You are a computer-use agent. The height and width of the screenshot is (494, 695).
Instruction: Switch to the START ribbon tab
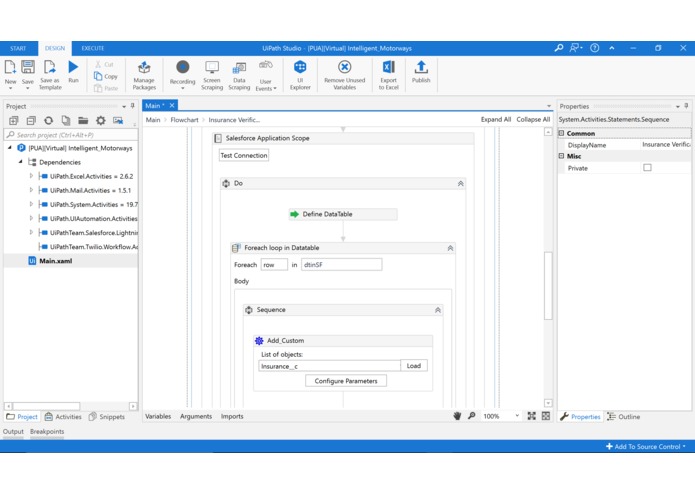pos(18,48)
